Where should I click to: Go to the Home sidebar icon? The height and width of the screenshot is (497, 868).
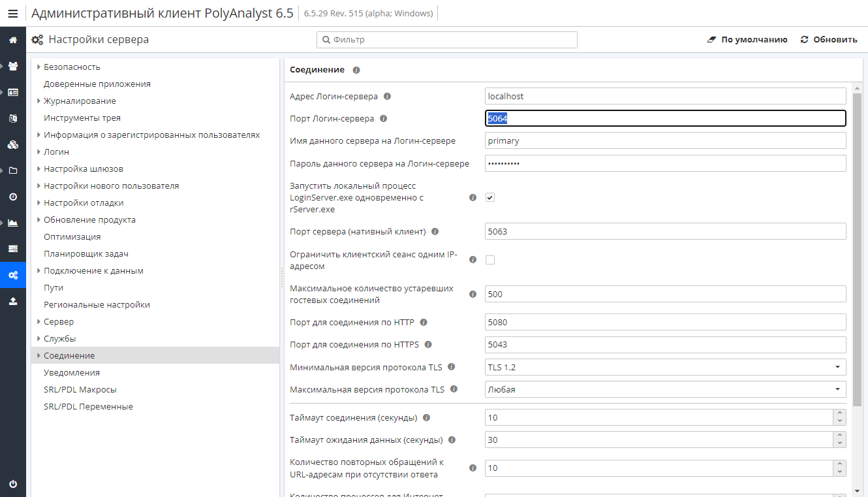(13, 40)
